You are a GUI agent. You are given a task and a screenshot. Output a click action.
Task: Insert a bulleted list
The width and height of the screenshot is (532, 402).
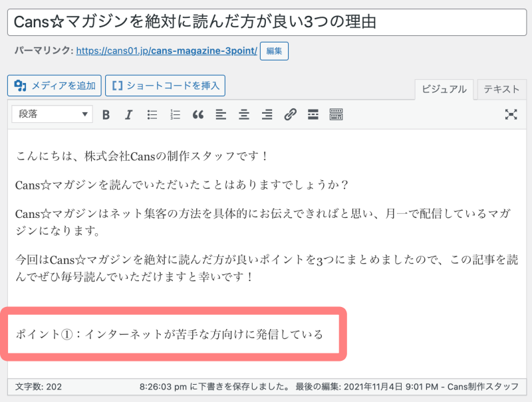[x=152, y=114]
